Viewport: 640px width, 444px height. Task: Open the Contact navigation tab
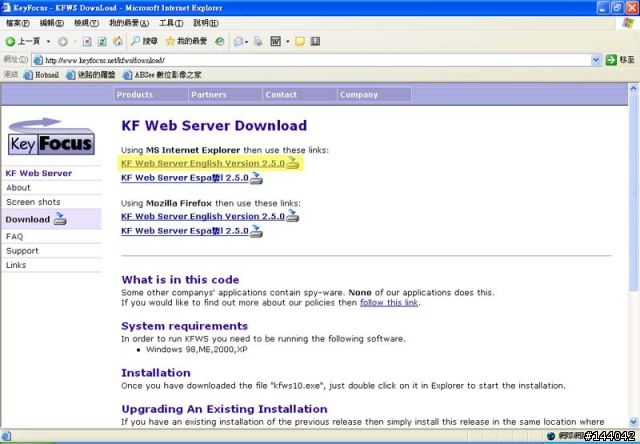[x=299, y=95]
